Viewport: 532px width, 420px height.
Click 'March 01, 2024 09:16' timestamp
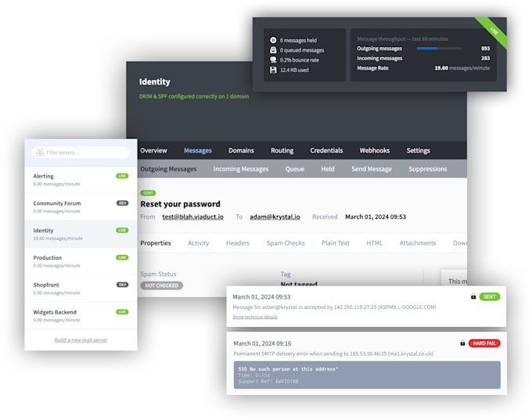pyautogui.click(x=262, y=343)
